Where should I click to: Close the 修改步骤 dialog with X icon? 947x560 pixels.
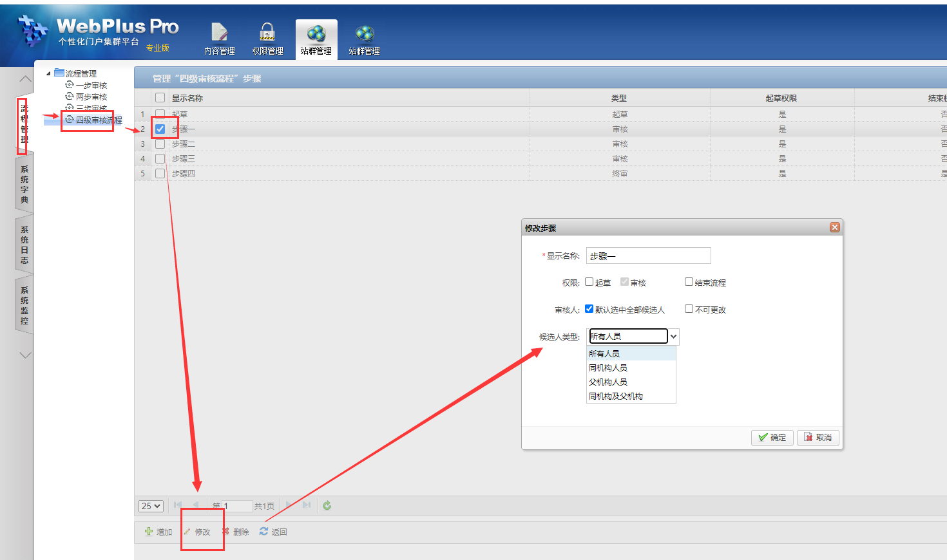(835, 227)
